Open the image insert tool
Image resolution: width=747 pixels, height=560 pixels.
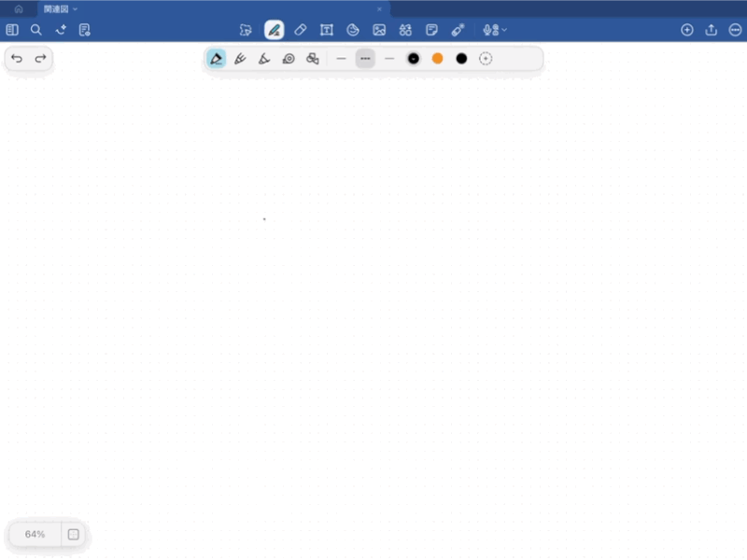(x=379, y=30)
